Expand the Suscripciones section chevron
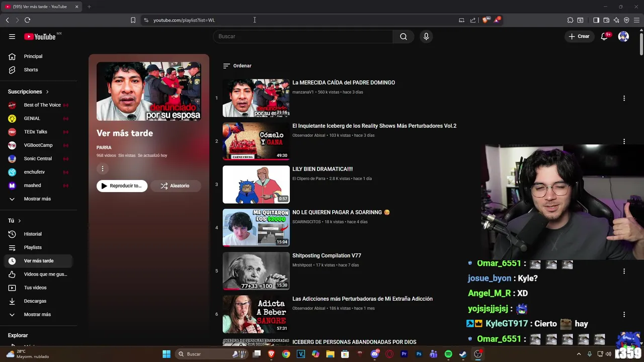The height and width of the screenshot is (362, 644). click(x=47, y=92)
